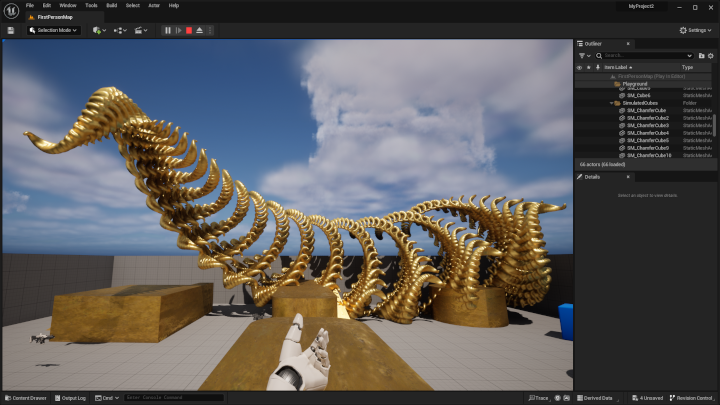720x405 pixels.
Task: Click the Outliner search field
Action: pyautogui.click(x=645, y=55)
